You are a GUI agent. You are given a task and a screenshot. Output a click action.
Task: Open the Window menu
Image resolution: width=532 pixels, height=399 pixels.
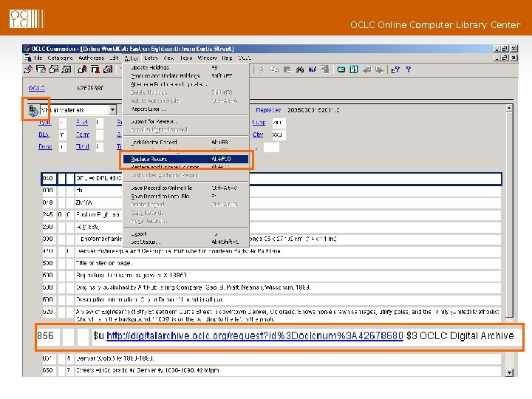pos(208,58)
